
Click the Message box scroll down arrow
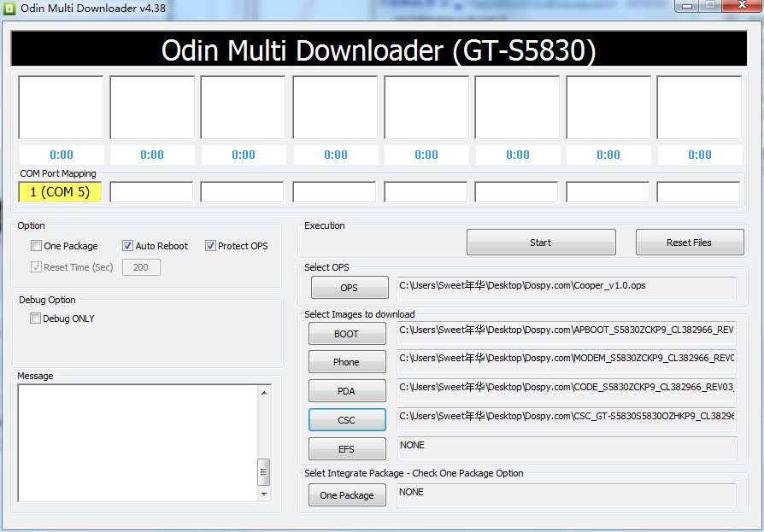pos(264,494)
